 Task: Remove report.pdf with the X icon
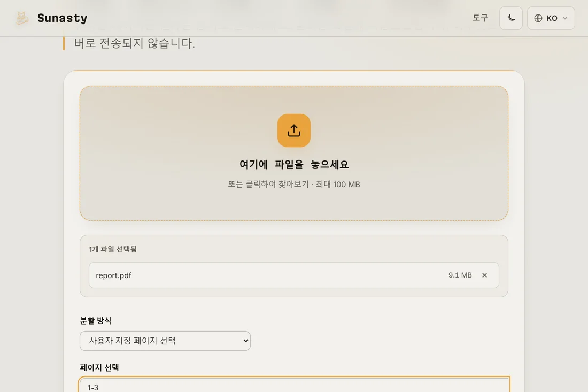[x=484, y=275]
